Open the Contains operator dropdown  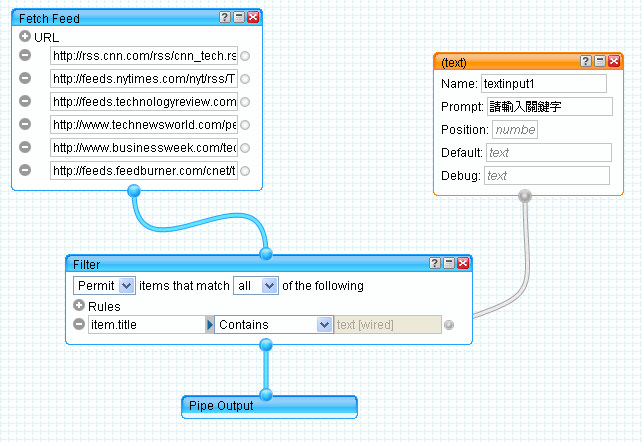274,324
